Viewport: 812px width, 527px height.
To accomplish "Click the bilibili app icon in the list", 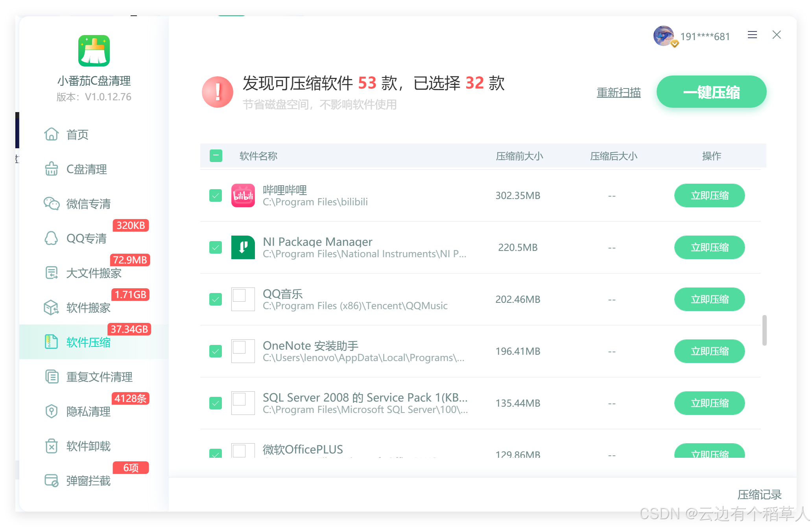I will 243,195.
